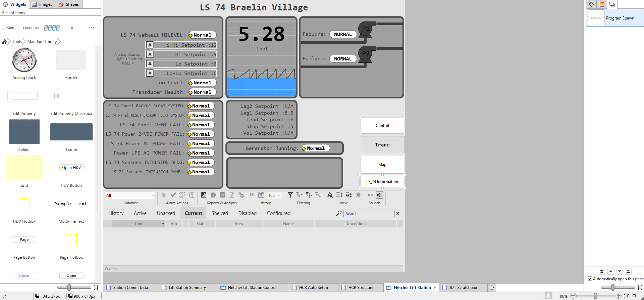The height and width of the screenshot is (300, 644).
Task: Switch to the Shelved alarms tab
Action: [x=220, y=213]
